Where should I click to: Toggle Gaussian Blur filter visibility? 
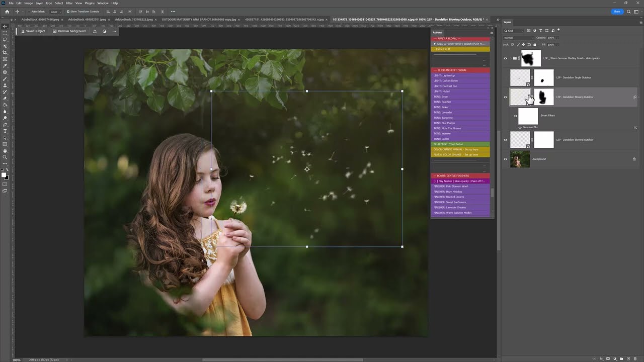coord(520,128)
